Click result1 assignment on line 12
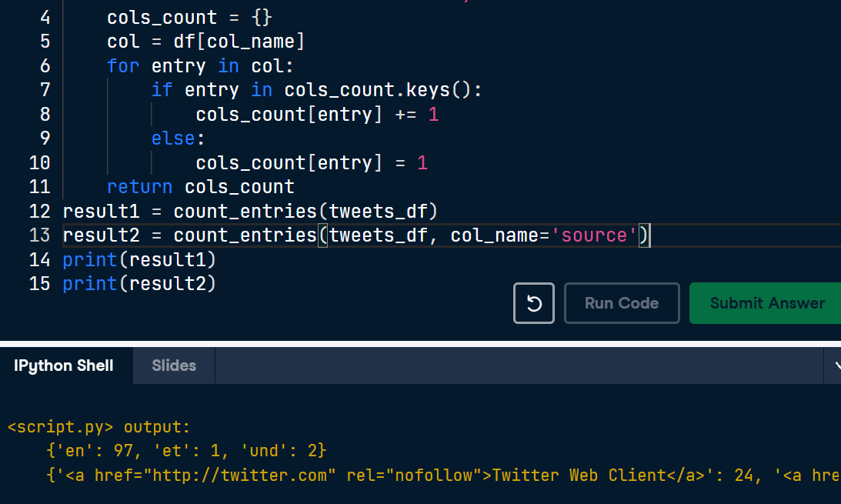The height and width of the screenshot is (504, 841). [250, 212]
